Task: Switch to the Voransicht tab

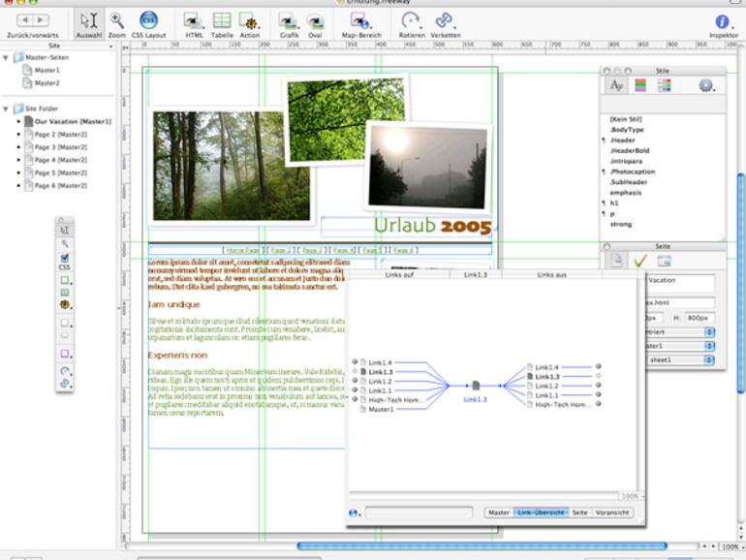Action: point(612,512)
